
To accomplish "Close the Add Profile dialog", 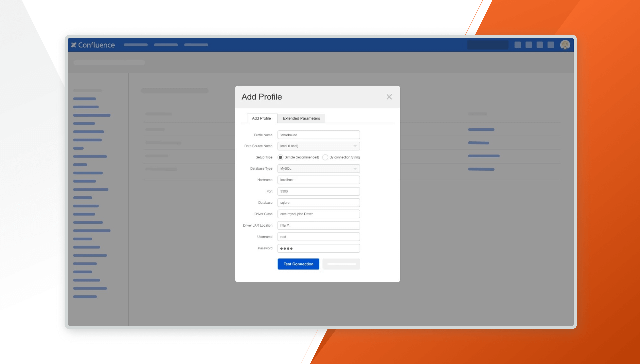I will (x=389, y=97).
